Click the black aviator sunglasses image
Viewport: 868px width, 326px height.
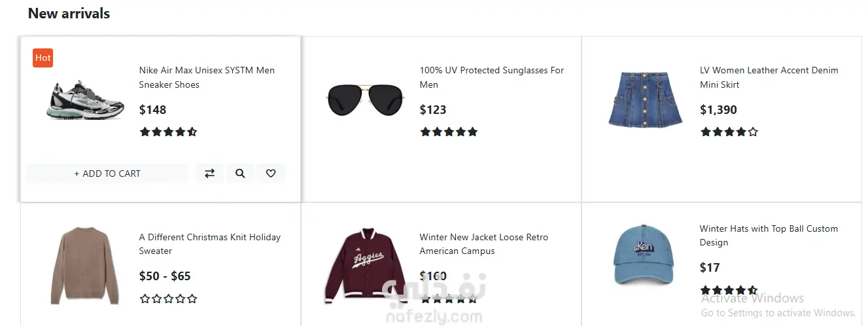[x=366, y=100]
